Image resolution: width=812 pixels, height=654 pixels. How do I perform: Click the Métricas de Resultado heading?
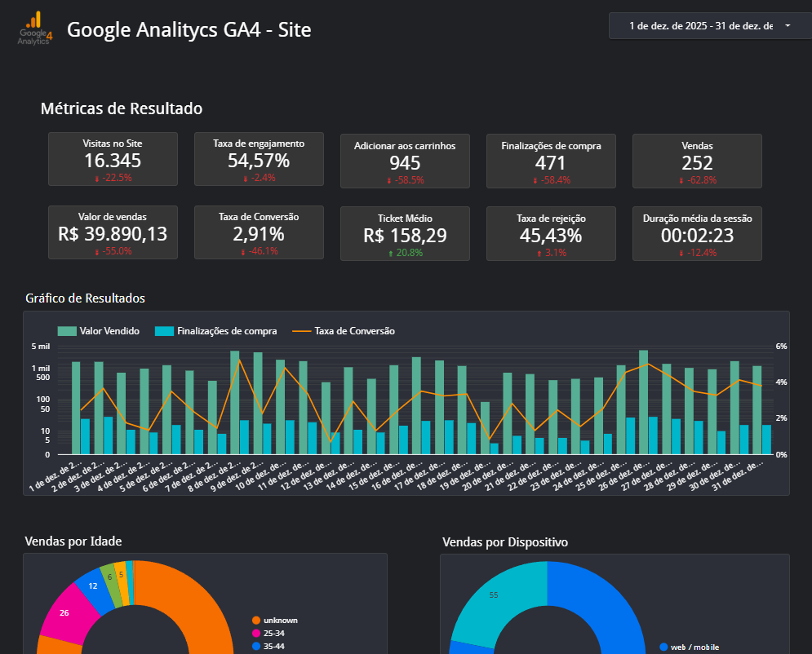(121, 108)
